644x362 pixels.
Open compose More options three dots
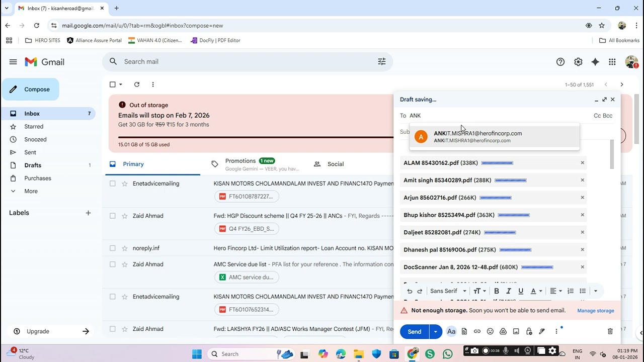point(556,331)
